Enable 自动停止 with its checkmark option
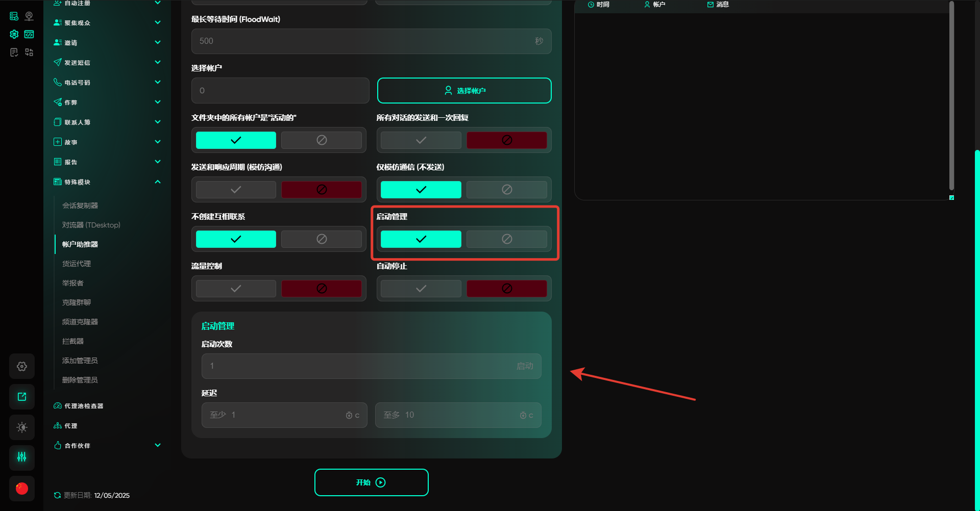Image resolution: width=980 pixels, height=511 pixels. point(421,289)
